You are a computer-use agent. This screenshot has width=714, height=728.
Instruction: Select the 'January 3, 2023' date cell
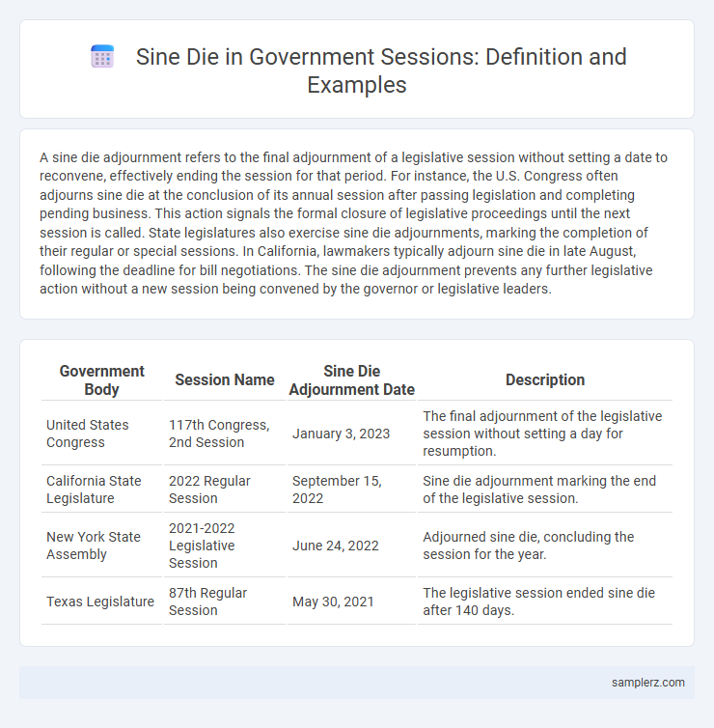click(x=351, y=434)
